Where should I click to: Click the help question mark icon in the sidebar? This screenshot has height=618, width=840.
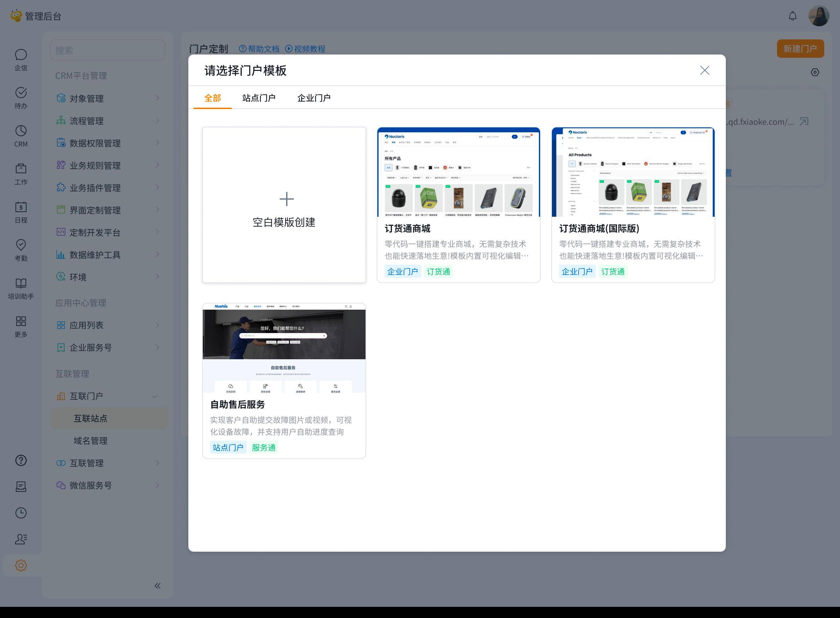(x=21, y=460)
